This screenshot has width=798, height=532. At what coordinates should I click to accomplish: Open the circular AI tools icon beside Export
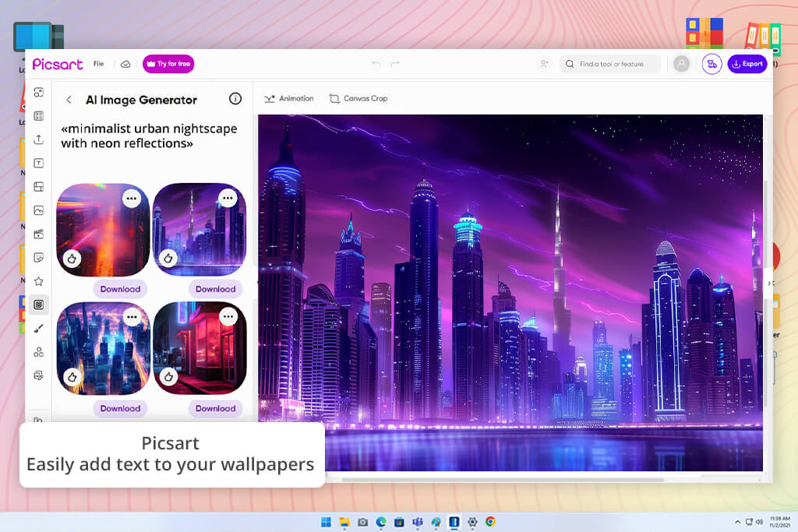tap(712, 64)
